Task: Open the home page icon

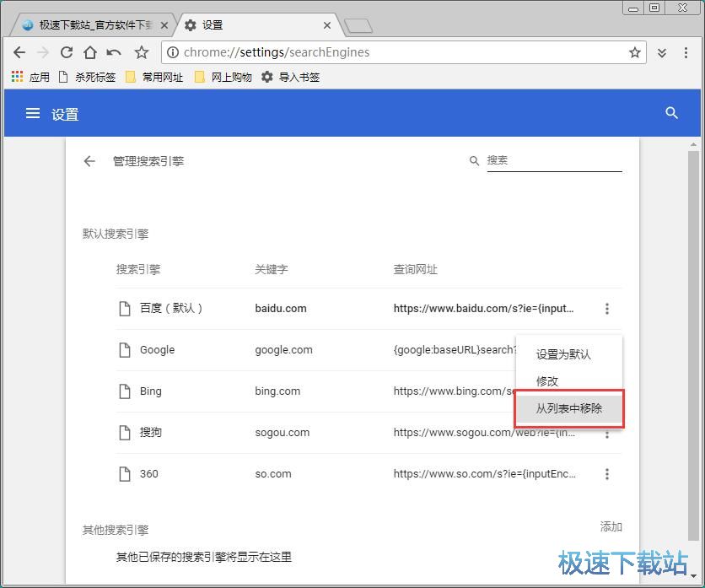Action: click(90, 52)
